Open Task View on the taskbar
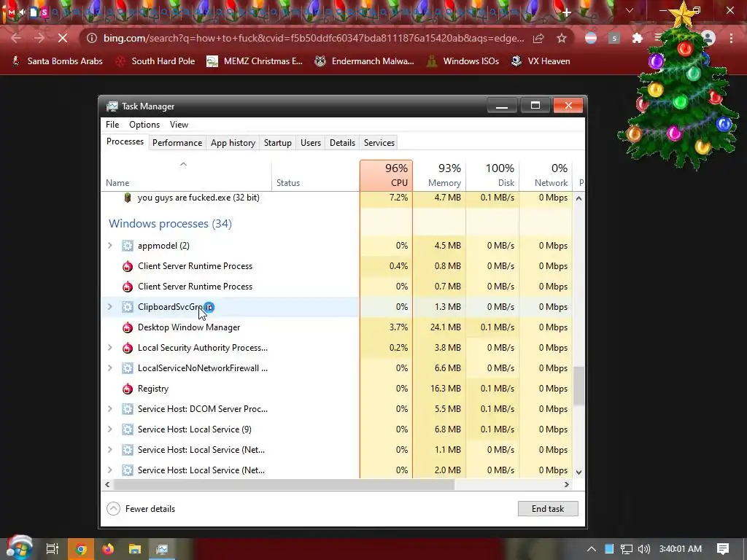Viewport: 747px width, 560px height. [x=52, y=549]
